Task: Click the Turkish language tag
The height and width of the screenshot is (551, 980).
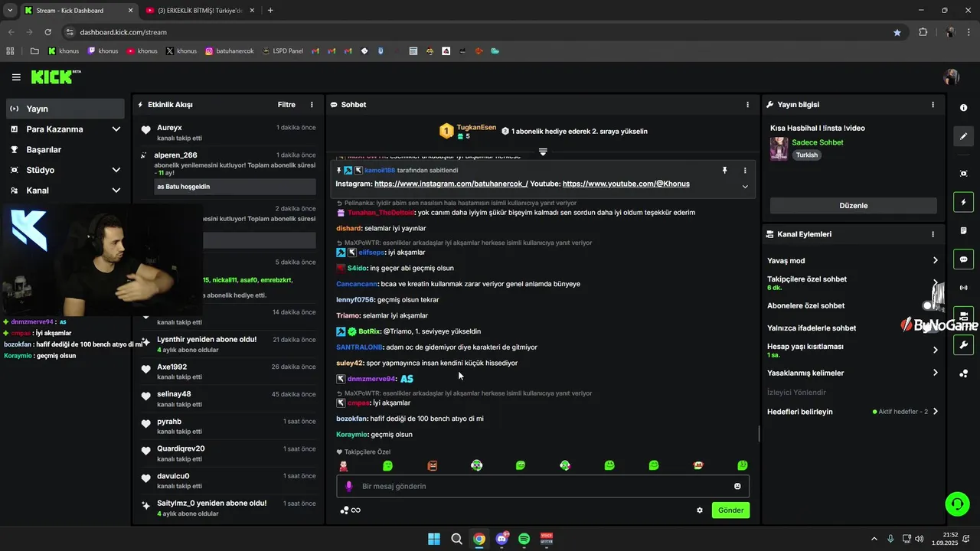Action: [x=806, y=155]
